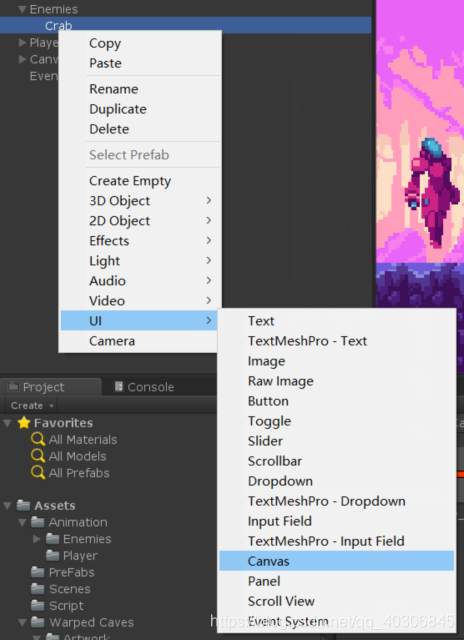Click the Player folder icon under Animation
464x640 pixels.
pos(52,556)
